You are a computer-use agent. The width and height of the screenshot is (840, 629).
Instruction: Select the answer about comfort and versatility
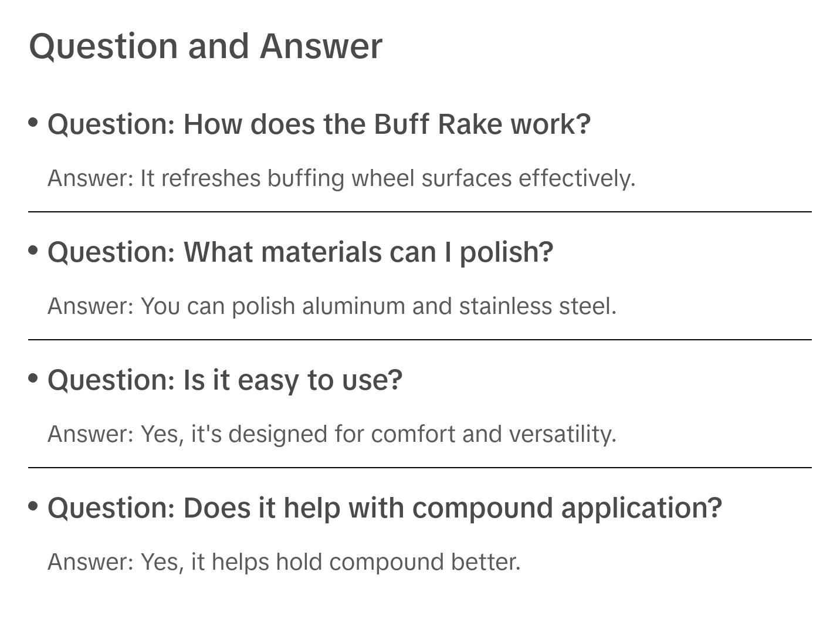tap(332, 434)
